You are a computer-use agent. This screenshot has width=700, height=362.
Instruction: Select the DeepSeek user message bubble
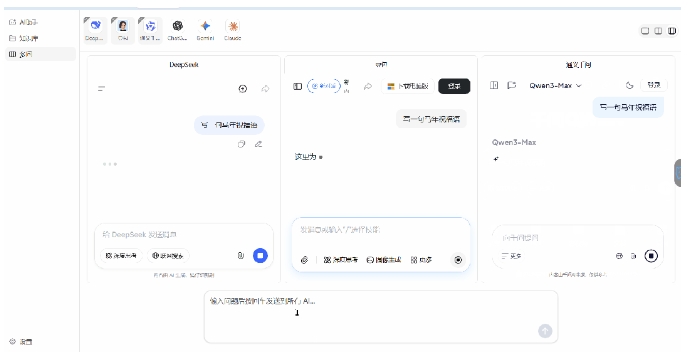pyautogui.click(x=229, y=125)
